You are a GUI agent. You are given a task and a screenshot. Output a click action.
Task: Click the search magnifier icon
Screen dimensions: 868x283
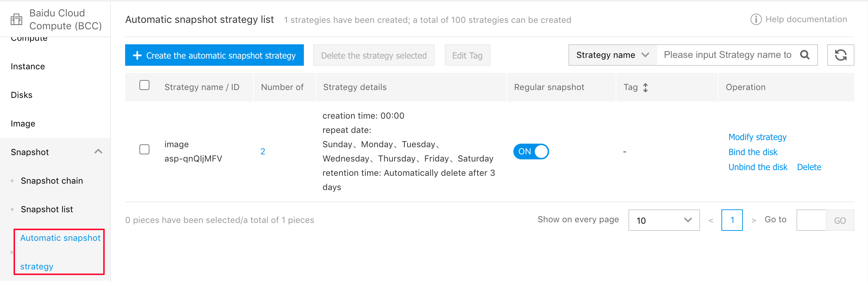805,55
